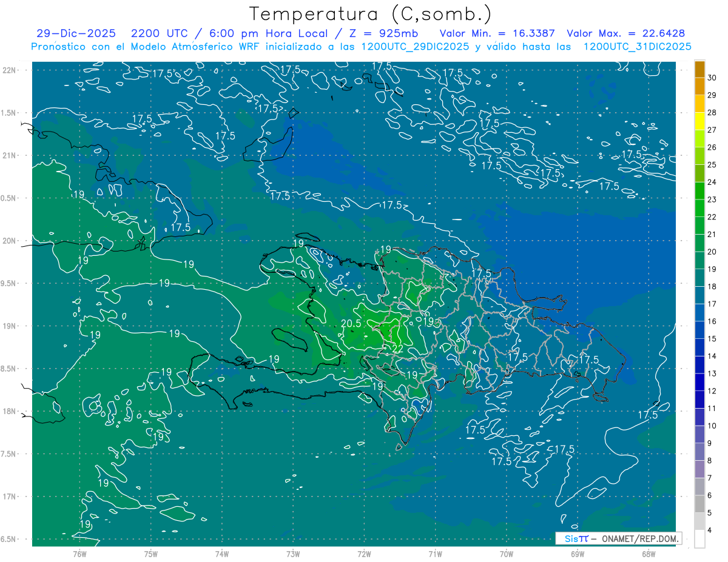Click the '9.5N' latitude axis label

tap(8, 284)
